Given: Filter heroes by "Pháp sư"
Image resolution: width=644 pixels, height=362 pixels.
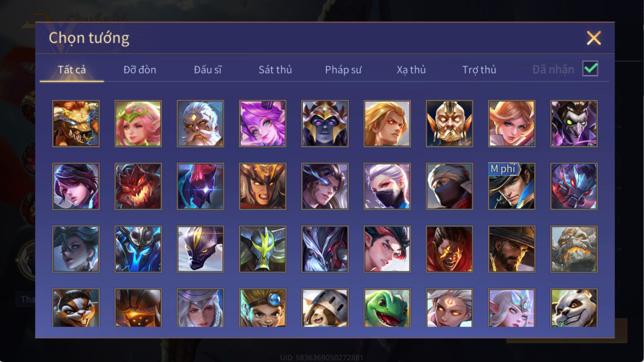Looking at the screenshot, I should pos(343,70).
